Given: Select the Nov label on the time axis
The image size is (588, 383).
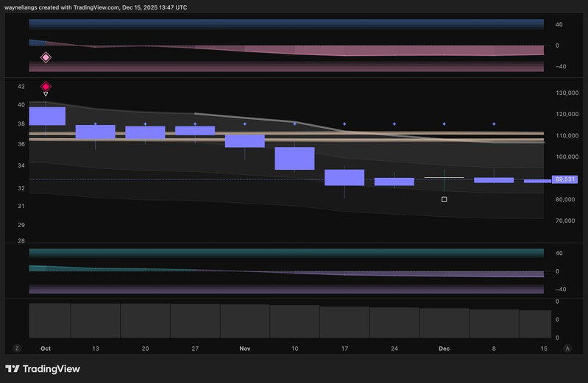Looking at the screenshot, I should [245, 348].
